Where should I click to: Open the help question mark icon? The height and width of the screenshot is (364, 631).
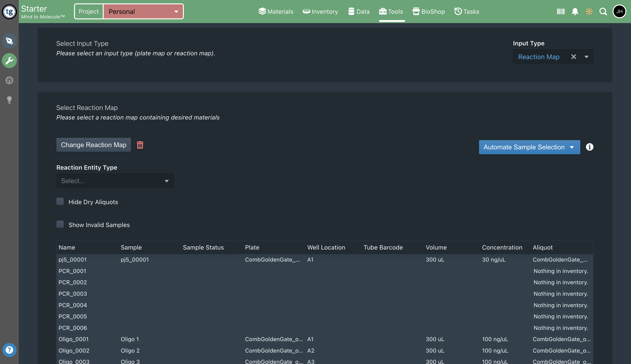pyautogui.click(x=9, y=350)
